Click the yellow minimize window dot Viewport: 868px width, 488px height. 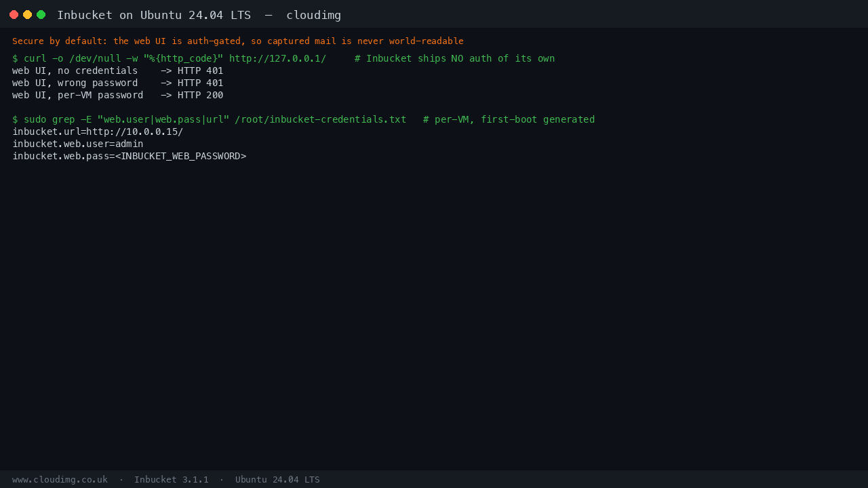click(x=27, y=14)
